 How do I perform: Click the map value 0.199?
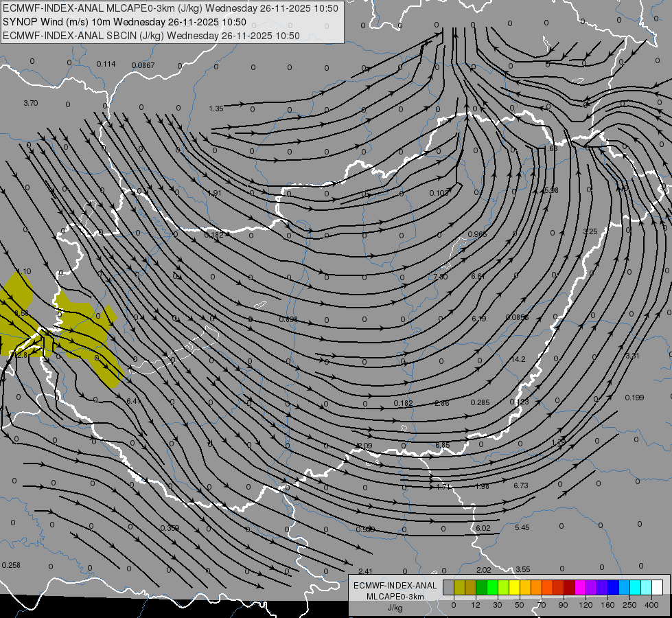click(634, 398)
